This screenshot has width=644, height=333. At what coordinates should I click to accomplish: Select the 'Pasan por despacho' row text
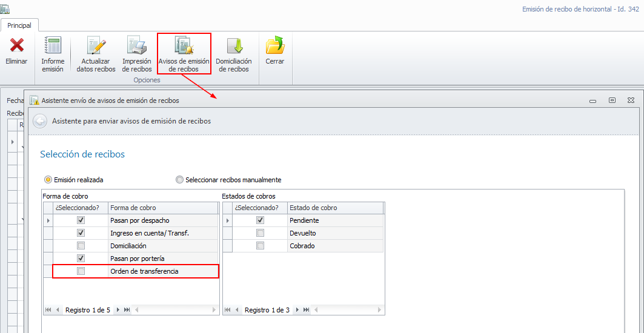[x=139, y=220]
